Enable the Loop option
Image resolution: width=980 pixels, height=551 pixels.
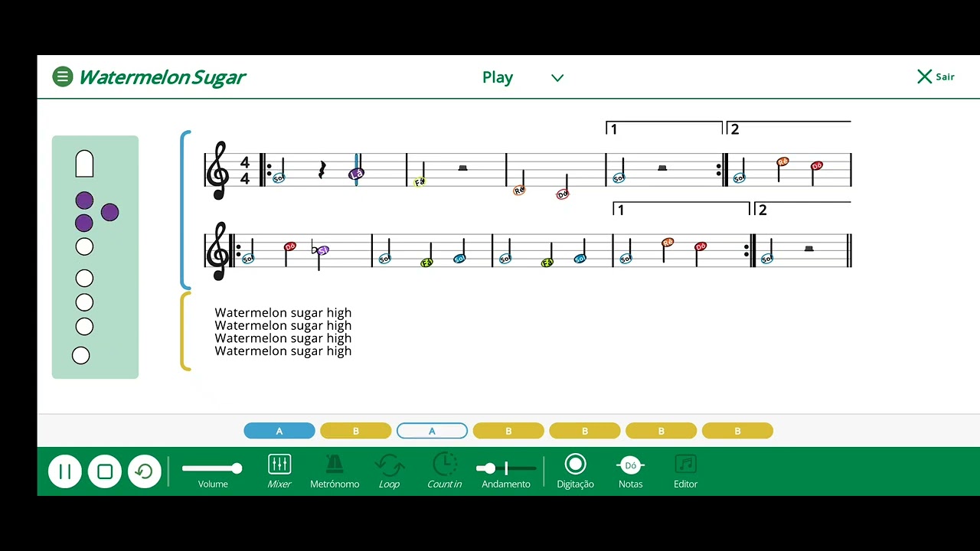click(389, 471)
